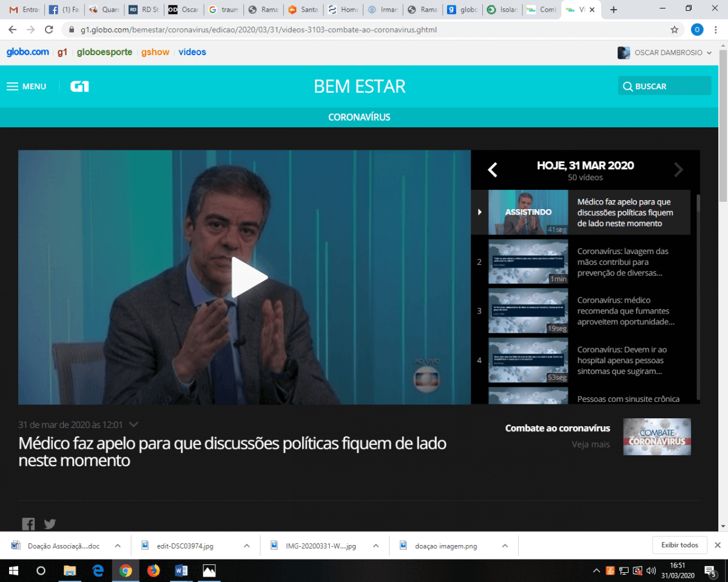Open the Chrome profile avatar
Screen dimensions: 728x582
coord(697,30)
